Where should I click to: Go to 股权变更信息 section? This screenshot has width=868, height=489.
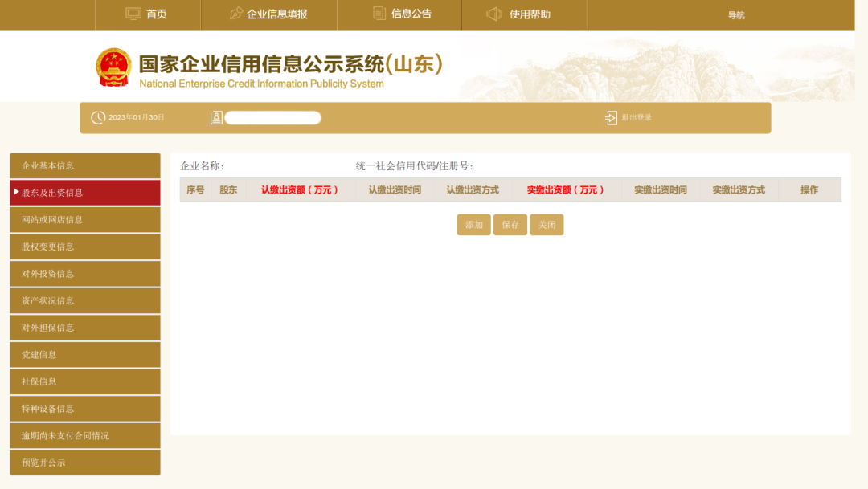(x=85, y=247)
